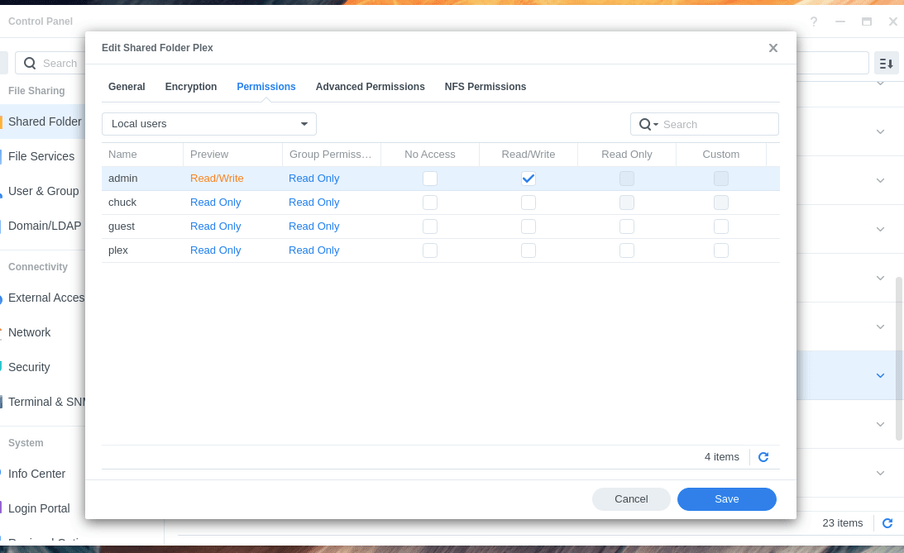Maximize the Control Panel window
Screen dimensions: 904x553
tap(867, 22)
